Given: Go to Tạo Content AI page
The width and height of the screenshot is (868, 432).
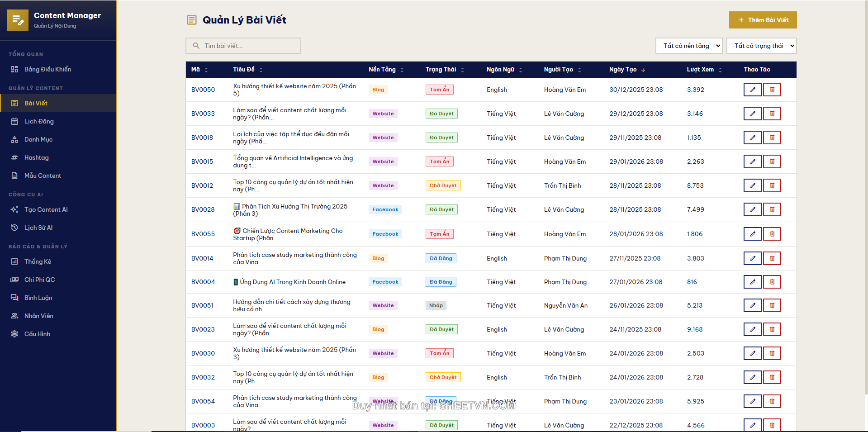Looking at the screenshot, I should click(x=46, y=209).
